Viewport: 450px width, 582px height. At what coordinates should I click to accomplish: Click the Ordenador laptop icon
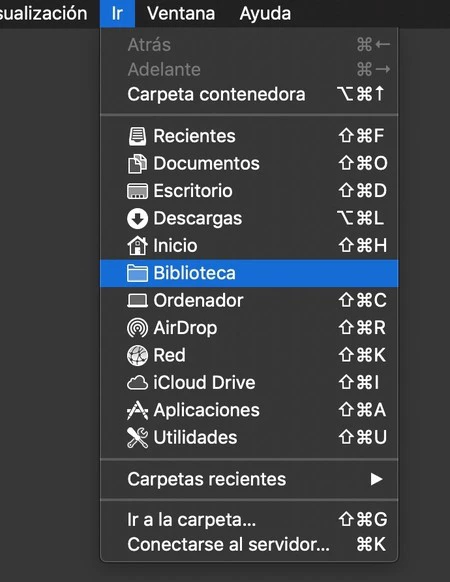coord(137,300)
